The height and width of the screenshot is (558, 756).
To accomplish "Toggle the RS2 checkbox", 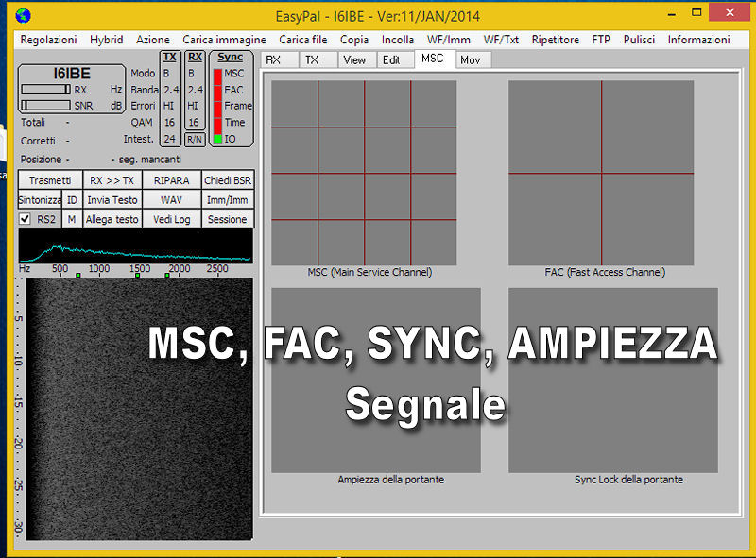I will tap(25, 219).
